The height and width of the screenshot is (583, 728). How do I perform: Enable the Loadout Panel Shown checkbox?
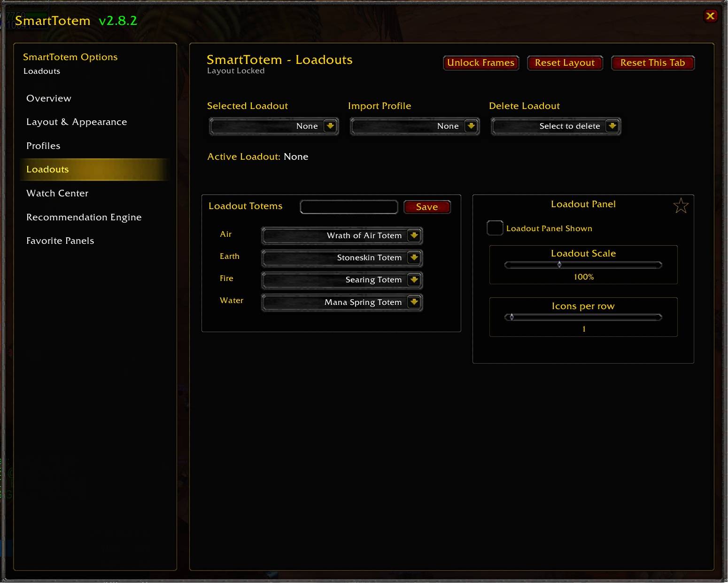(x=495, y=228)
